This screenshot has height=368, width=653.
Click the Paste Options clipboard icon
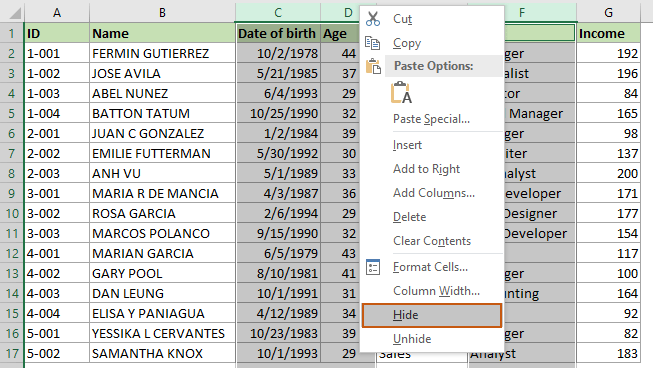click(x=373, y=66)
